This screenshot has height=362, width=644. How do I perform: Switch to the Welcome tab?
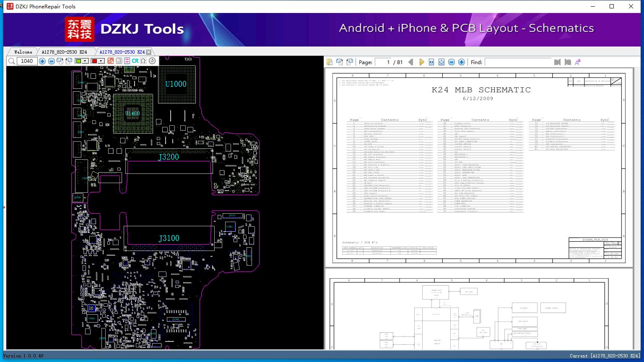tap(23, 52)
